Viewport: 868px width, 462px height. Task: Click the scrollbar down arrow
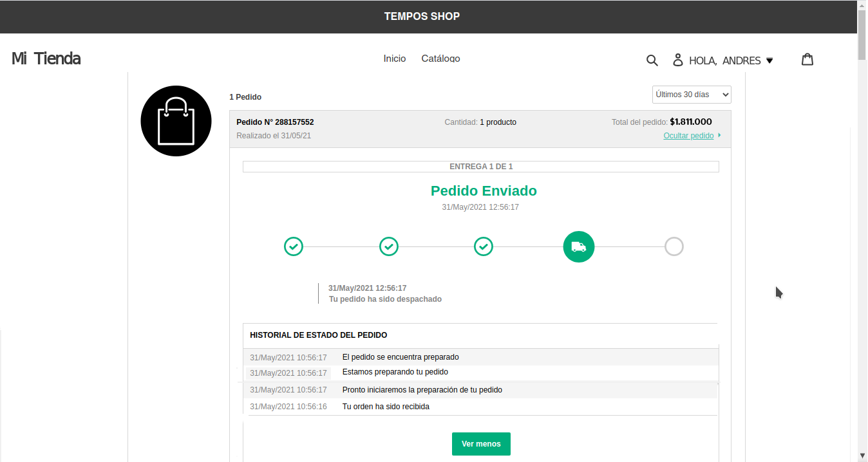point(862,456)
